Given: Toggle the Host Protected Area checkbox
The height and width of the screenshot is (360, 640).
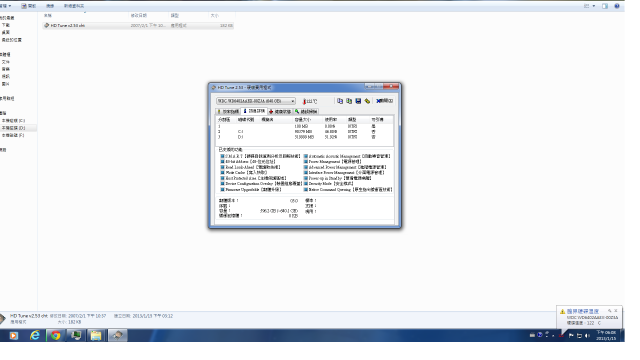Looking at the screenshot, I should (222, 178).
